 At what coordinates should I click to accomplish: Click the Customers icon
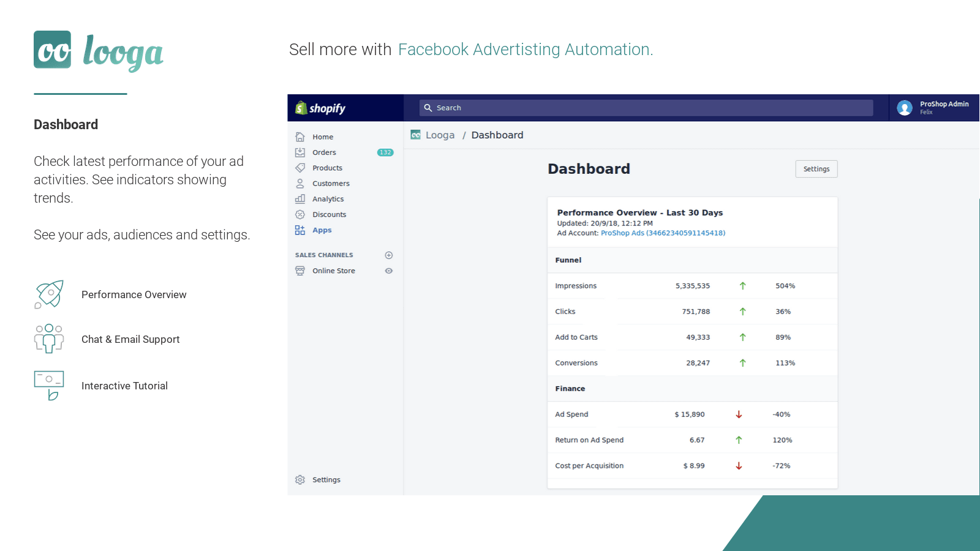point(300,183)
